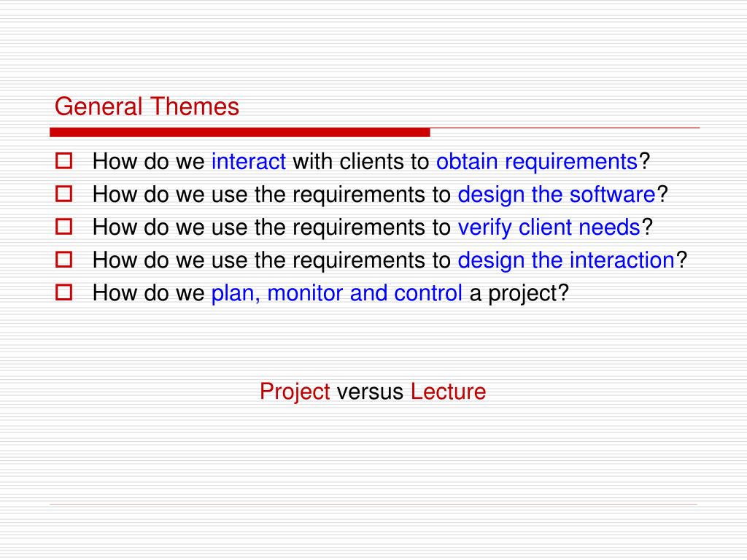
Task: Click the words a project? in the last bullet
Action: point(519,293)
